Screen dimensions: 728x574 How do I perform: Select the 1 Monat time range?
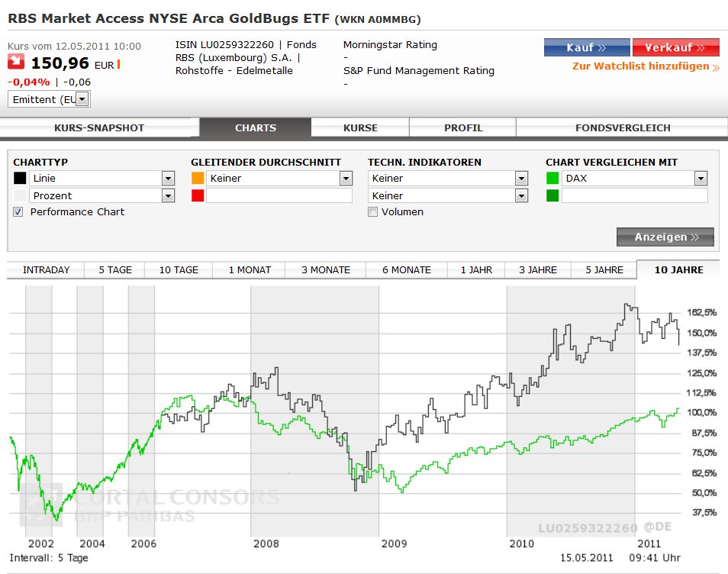pos(250,269)
